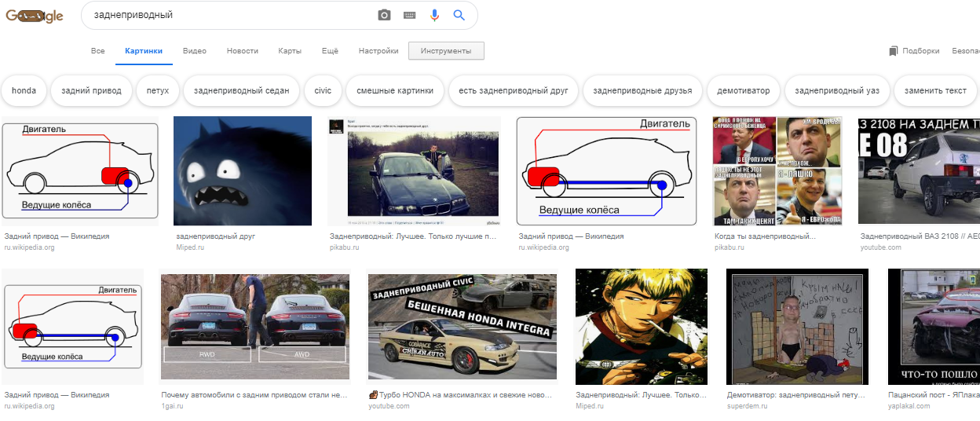Open the on-screen keyboard icon
980x421 pixels.
(409, 15)
